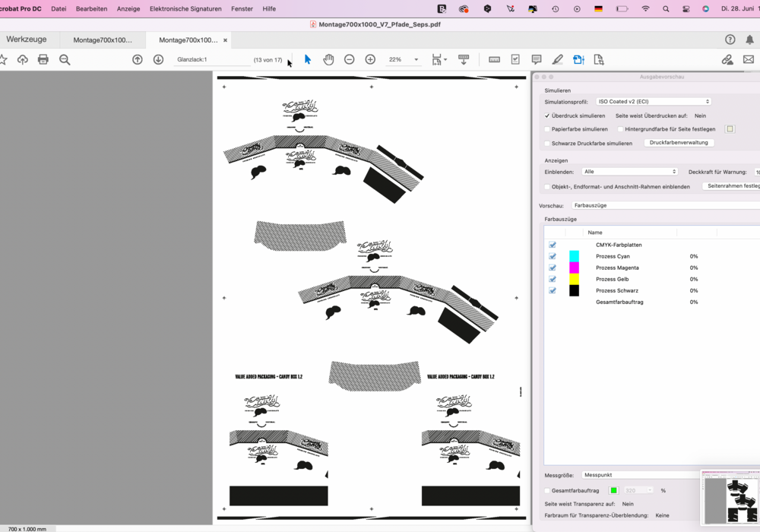Share a link via the link icon
Screen dimensions: 760x532
pyautogui.click(x=727, y=59)
